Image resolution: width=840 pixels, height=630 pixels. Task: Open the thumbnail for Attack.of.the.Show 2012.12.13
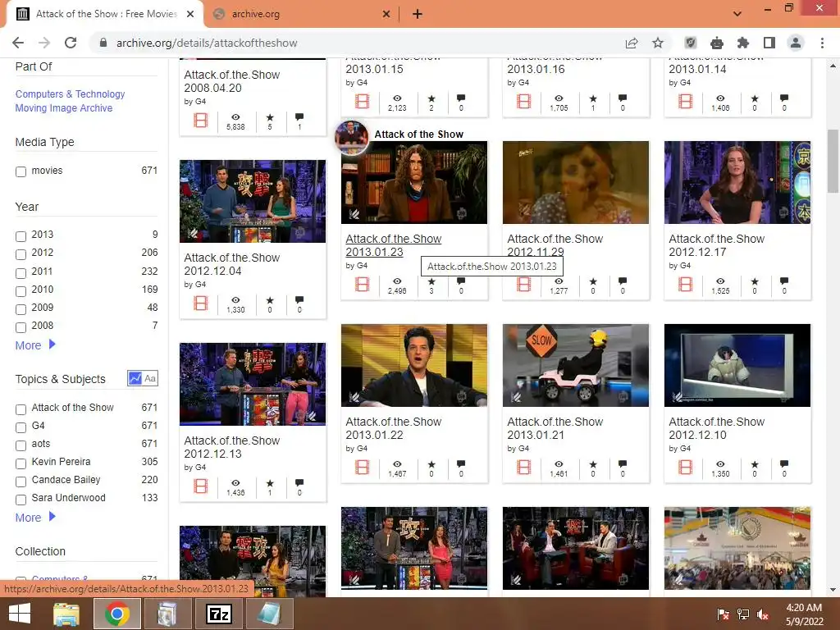[253, 384]
